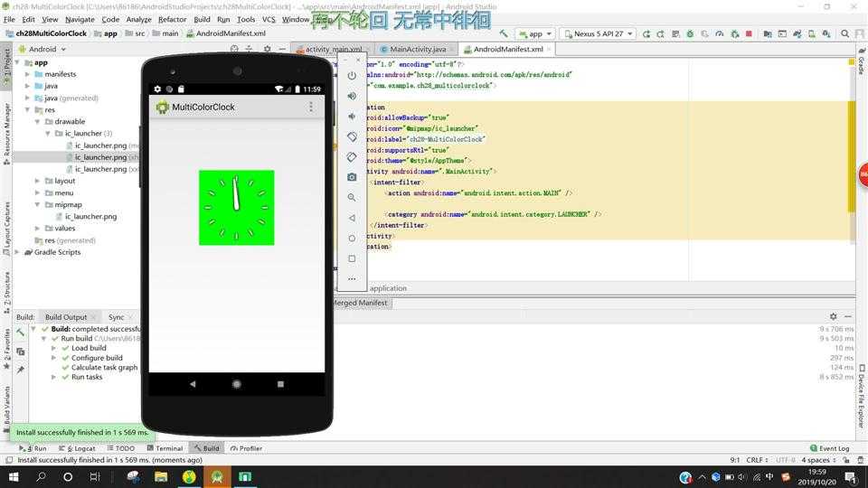Click the emulator power button icon

coord(352,75)
